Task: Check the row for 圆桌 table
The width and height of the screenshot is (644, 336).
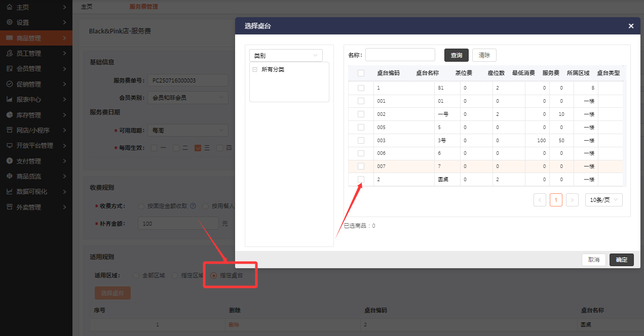Action: coord(361,179)
